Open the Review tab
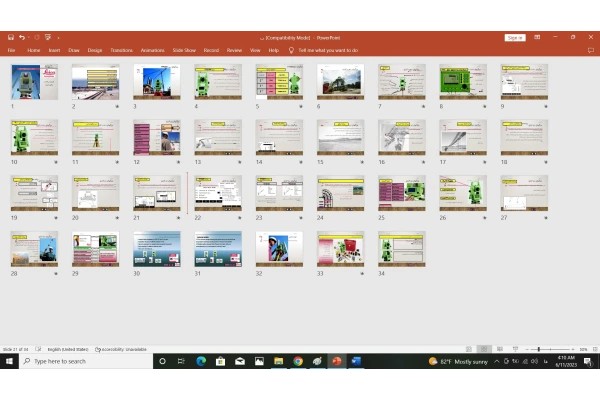600x400 pixels. (x=234, y=50)
